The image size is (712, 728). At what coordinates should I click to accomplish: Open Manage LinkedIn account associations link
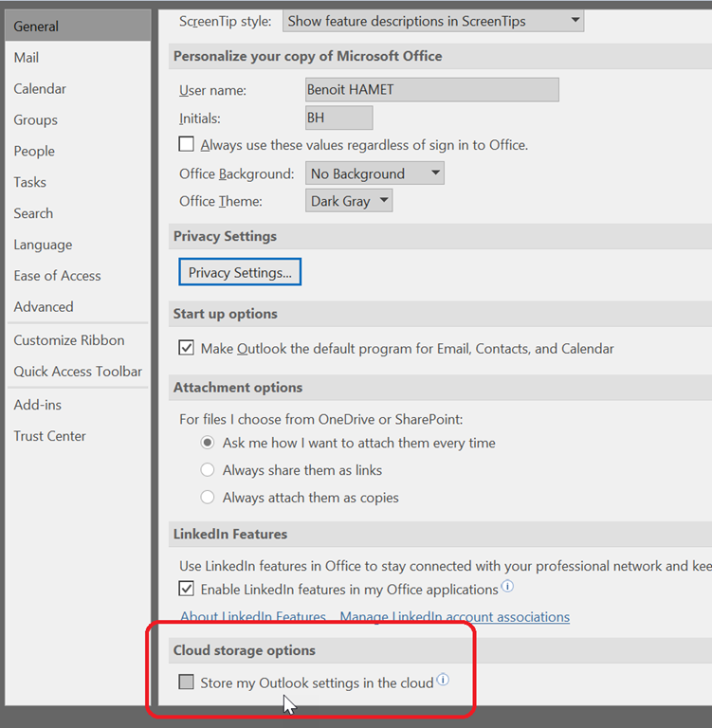pos(454,617)
